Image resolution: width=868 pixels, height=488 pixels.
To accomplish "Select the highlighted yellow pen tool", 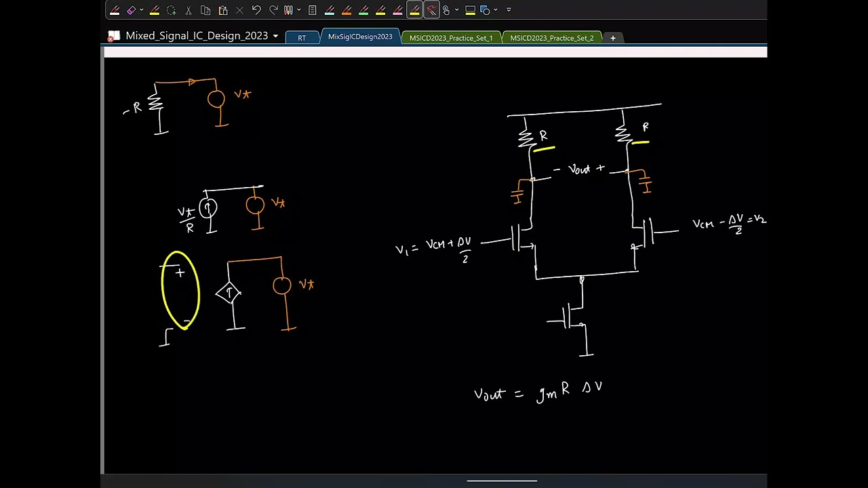I will pos(414,9).
